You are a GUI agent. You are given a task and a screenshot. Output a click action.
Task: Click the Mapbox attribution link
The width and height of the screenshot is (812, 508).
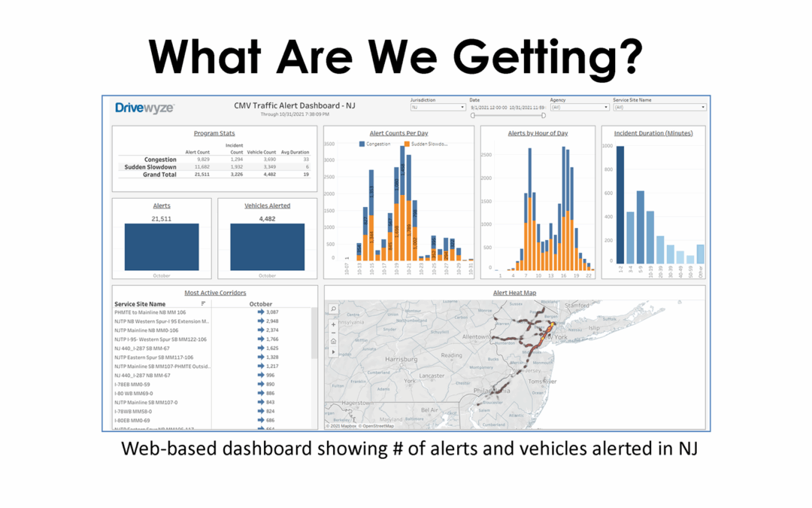(342, 427)
